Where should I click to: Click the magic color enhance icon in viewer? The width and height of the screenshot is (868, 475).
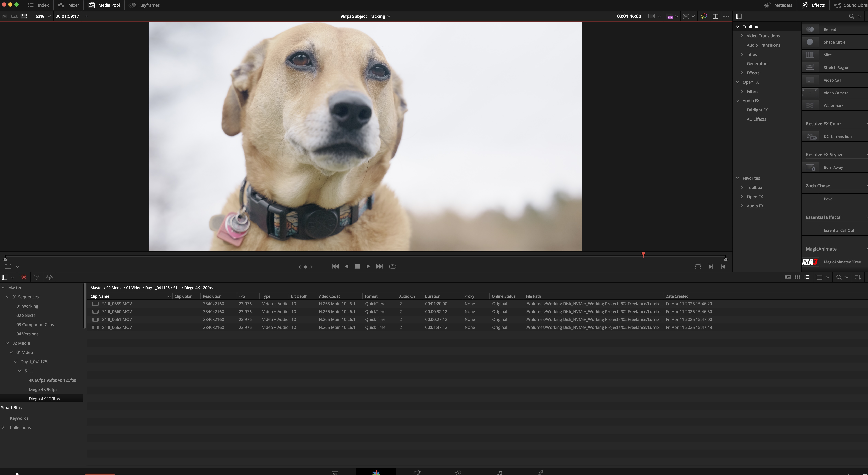[x=704, y=16]
